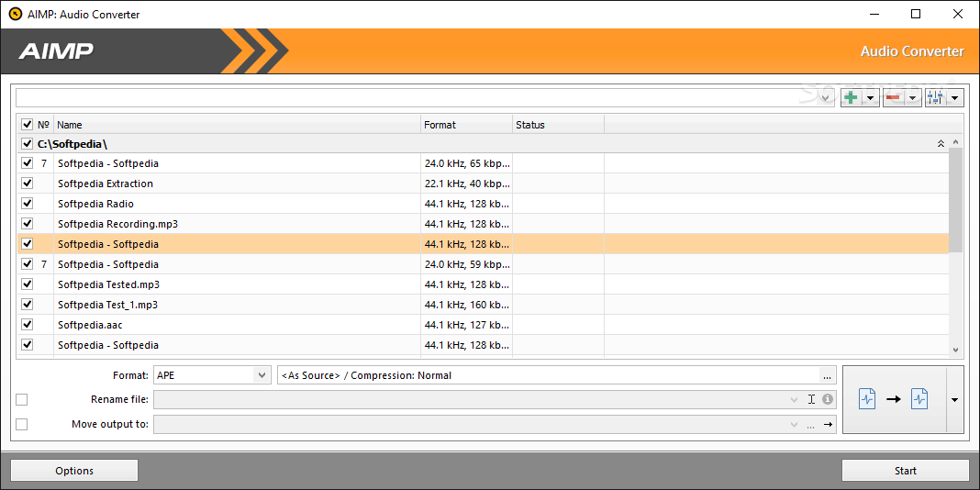Click the '24.0 kHz, 59 kbp...' format cell

pos(467,263)
